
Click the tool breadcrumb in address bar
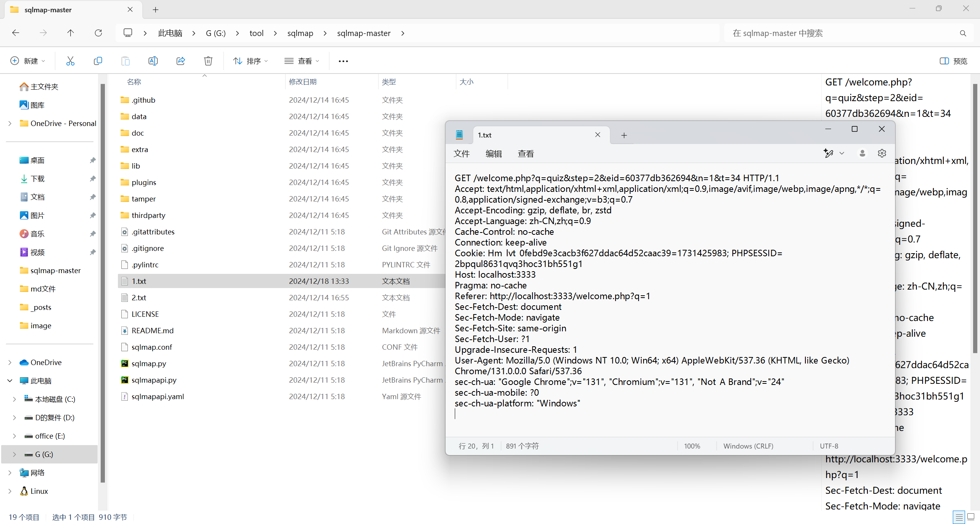[x=256, y=33]
